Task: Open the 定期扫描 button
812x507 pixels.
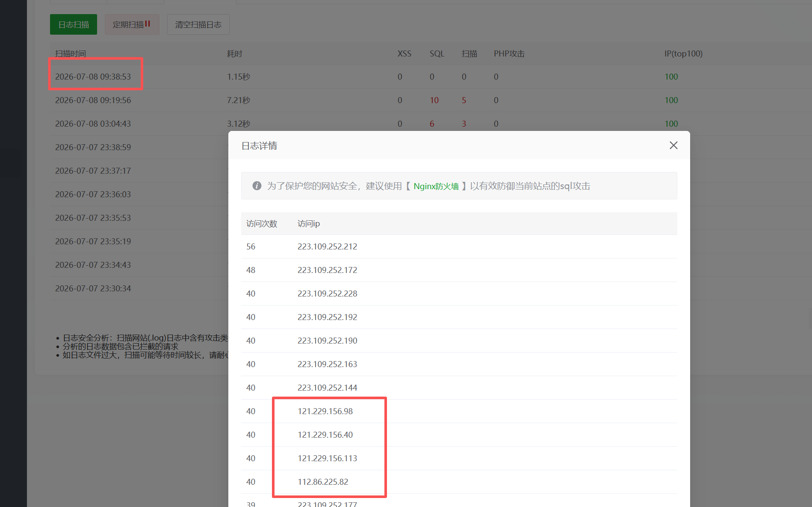Action: pyautogui.click(x=132, y=24)
